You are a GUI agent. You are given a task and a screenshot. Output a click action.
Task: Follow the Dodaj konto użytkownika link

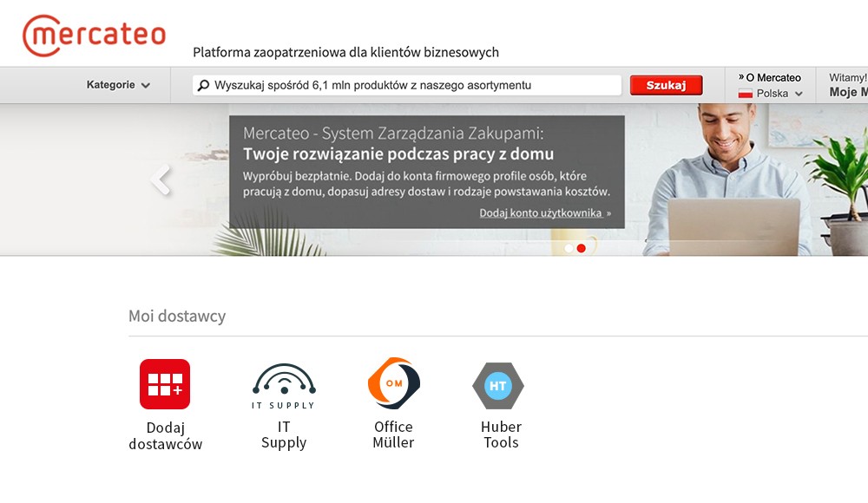[x=544, y=212]
